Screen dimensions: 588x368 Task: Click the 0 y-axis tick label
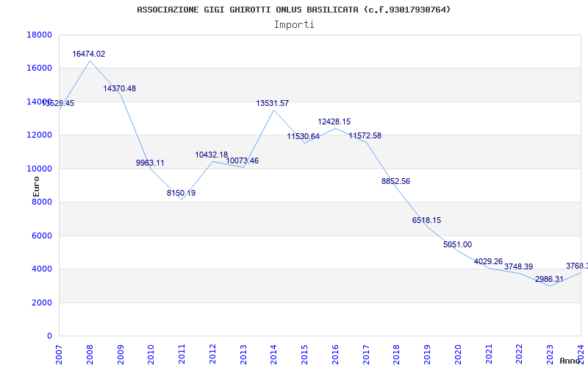[49, 336]
